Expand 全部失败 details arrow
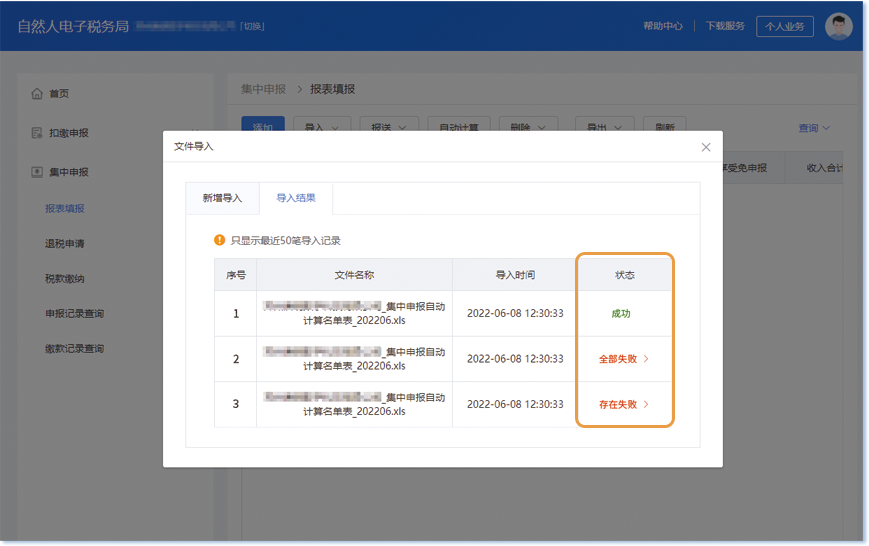The height and width of the screenshot is (546, 869). click(x=646, y=358)
